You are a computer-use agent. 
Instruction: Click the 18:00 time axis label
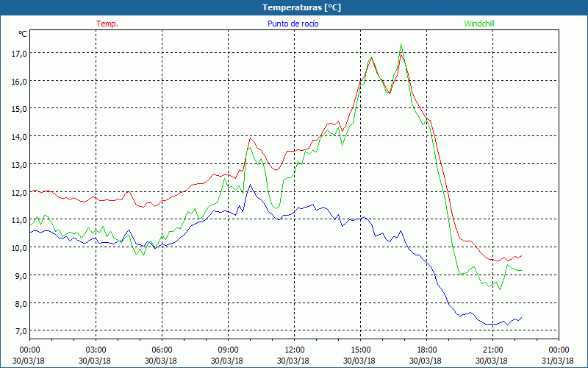[x=427, y=350]
